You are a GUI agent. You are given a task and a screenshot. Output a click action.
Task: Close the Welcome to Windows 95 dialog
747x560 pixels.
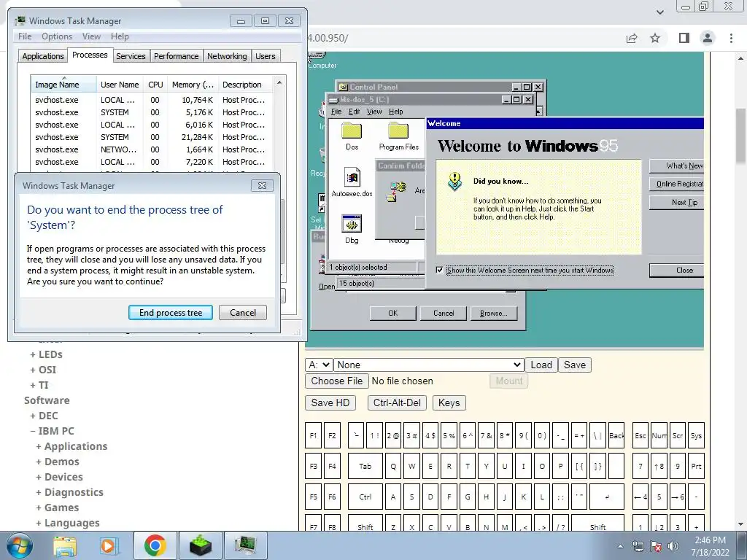coord(676,270)
